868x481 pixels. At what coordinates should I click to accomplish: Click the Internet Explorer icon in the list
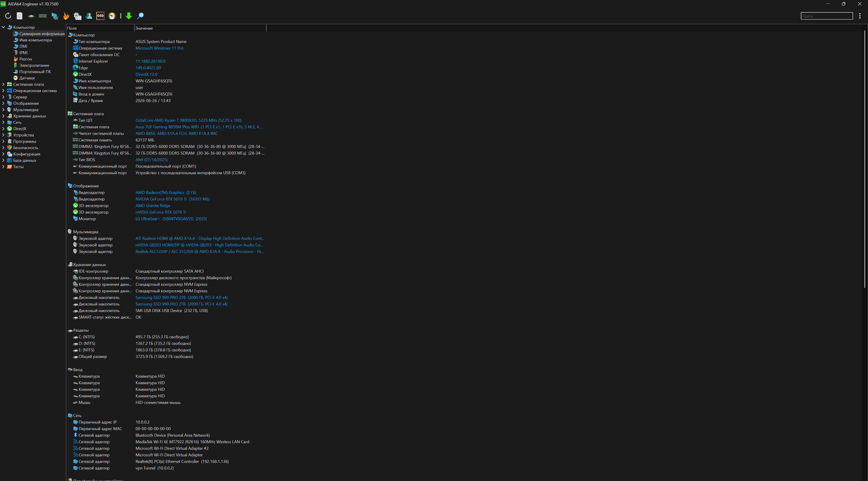[75, 61]
